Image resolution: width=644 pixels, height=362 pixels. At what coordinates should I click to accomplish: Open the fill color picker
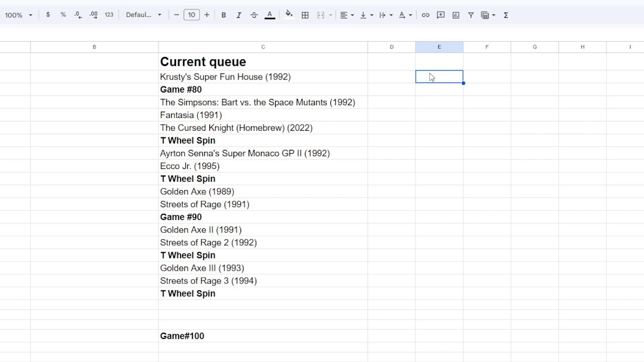click(x=289, y=15)
